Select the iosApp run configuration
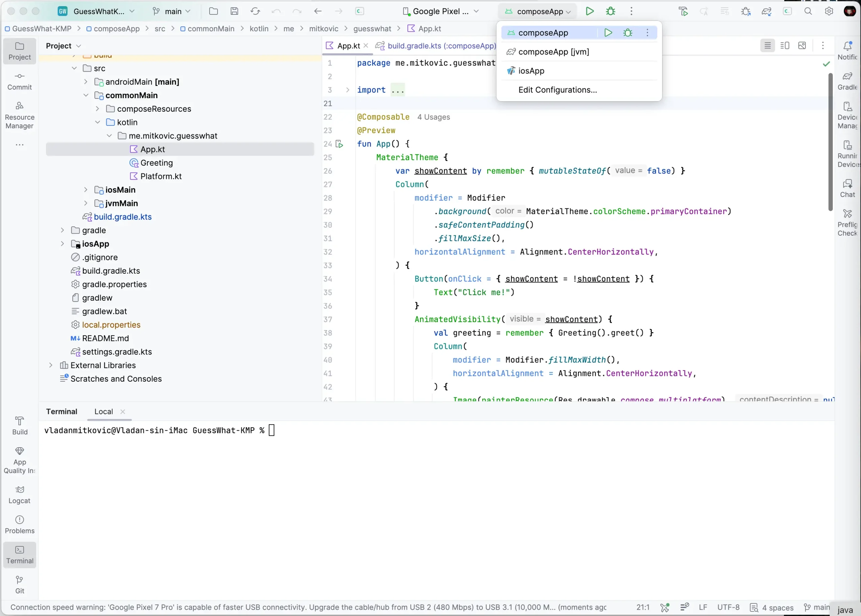The image size is (861, 616). [x=531, y=71]
